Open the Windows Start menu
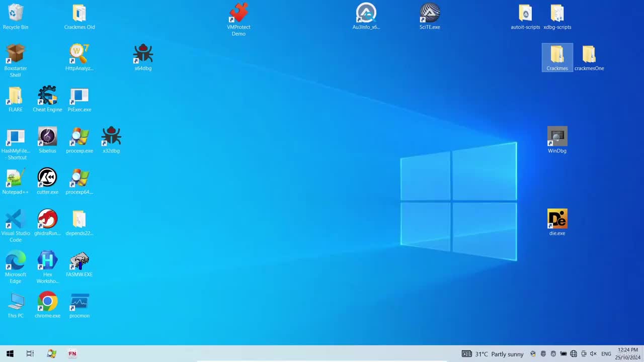This screenshot has width=644, height=362. click(x=10, y=354)
